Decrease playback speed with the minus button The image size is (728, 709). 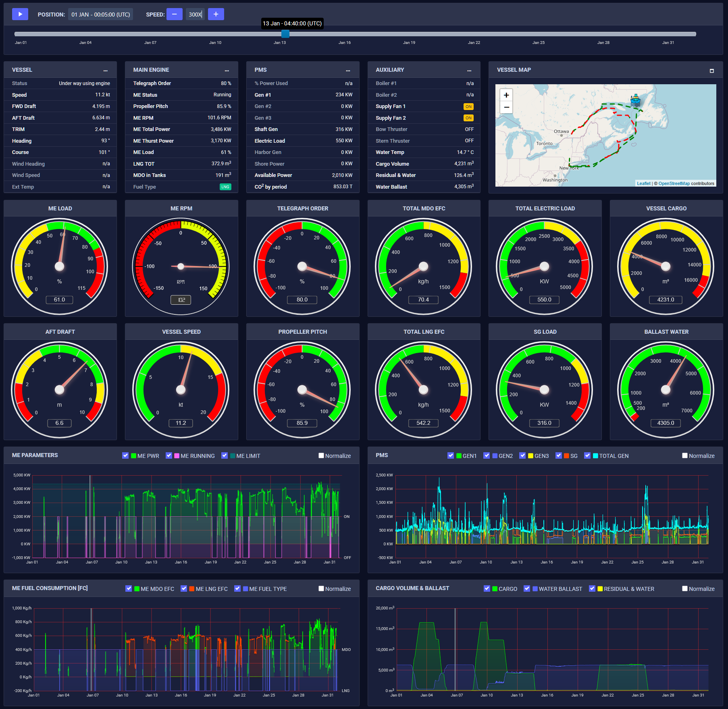(x=175, y=14)
